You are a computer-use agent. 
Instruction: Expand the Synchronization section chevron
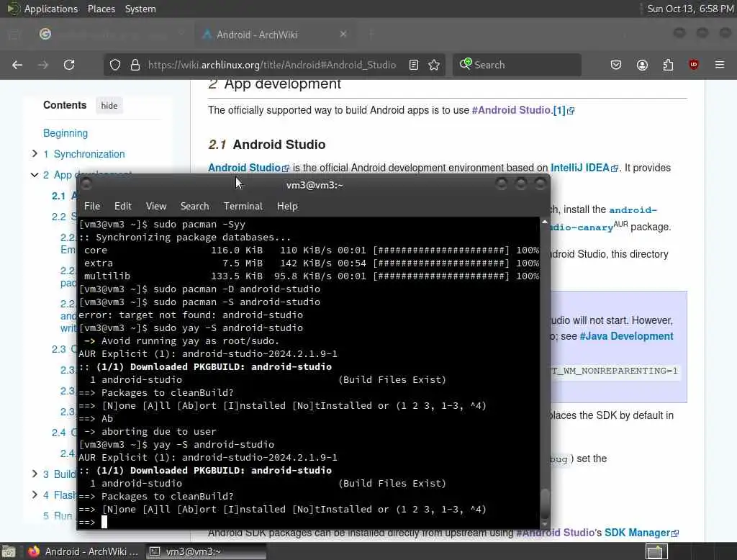(35, 153)
